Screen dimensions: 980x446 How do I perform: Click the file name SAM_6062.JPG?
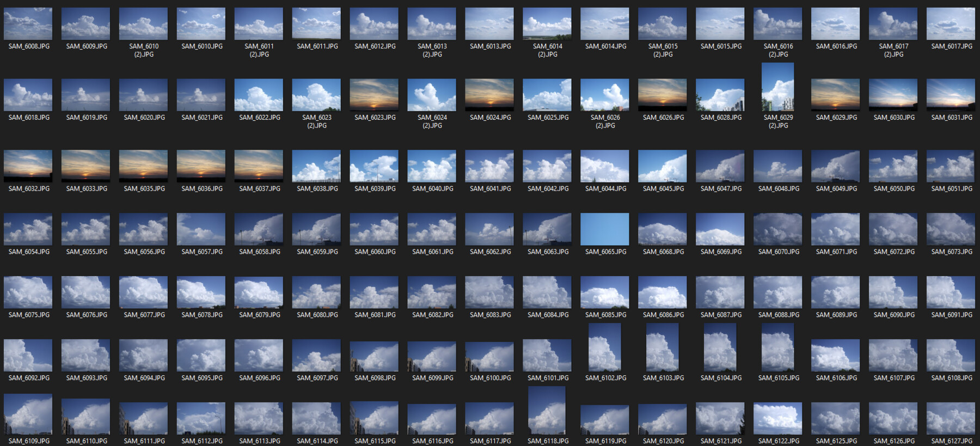(491, 252)
